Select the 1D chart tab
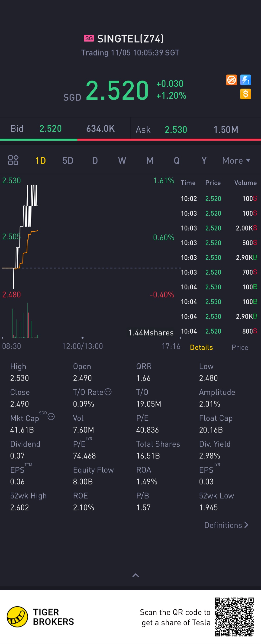261x644 pixels. tap(40, 160)
